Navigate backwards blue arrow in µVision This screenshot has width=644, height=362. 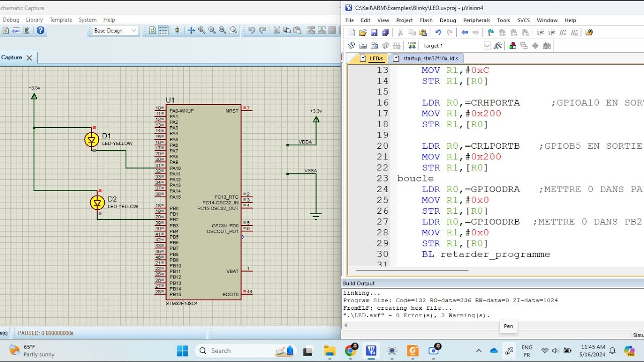coord(465,33)
